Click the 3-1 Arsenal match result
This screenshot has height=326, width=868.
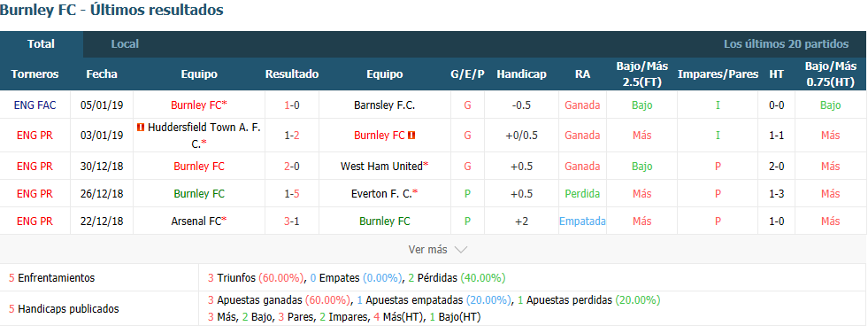(x=292, y=221)
